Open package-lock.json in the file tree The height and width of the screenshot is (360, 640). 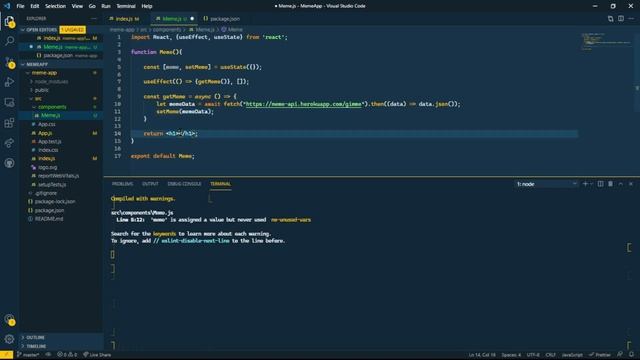pos(55,202)
